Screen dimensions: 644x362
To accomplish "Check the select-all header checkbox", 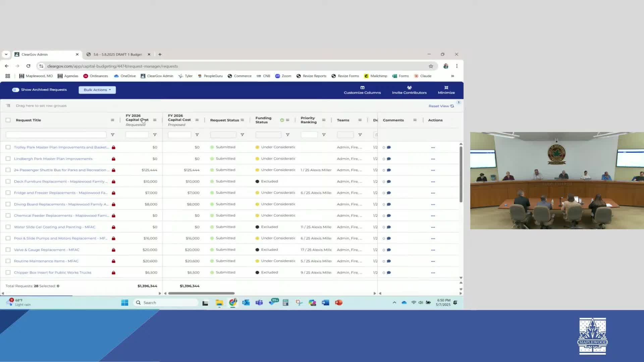I will coord(8,120).
